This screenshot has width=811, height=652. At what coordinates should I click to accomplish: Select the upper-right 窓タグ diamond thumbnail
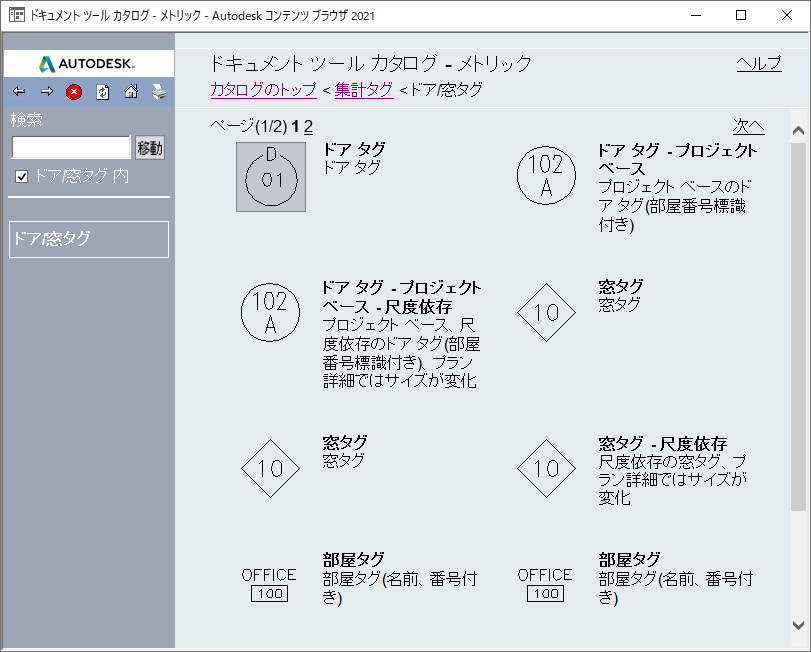546,312
